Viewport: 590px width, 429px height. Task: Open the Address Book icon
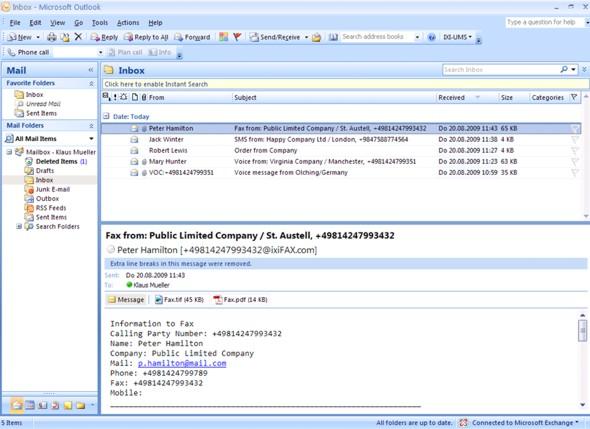pos(333,37)
